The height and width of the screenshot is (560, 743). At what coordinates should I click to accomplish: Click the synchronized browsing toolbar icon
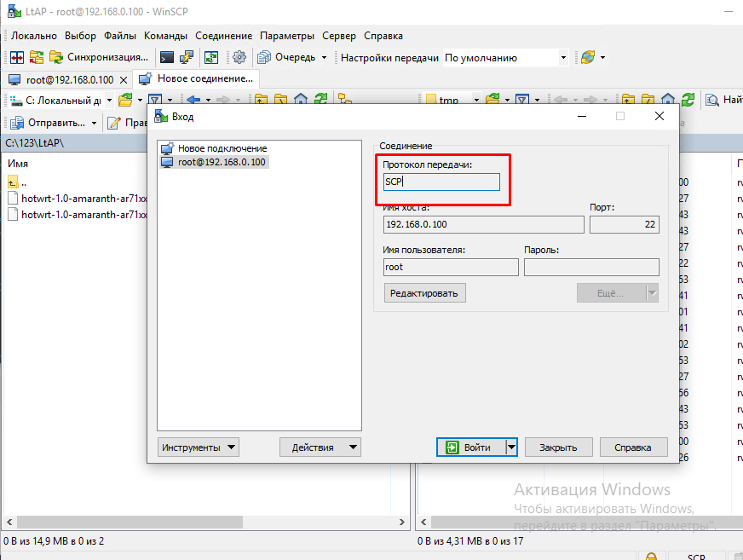point(37,57)
